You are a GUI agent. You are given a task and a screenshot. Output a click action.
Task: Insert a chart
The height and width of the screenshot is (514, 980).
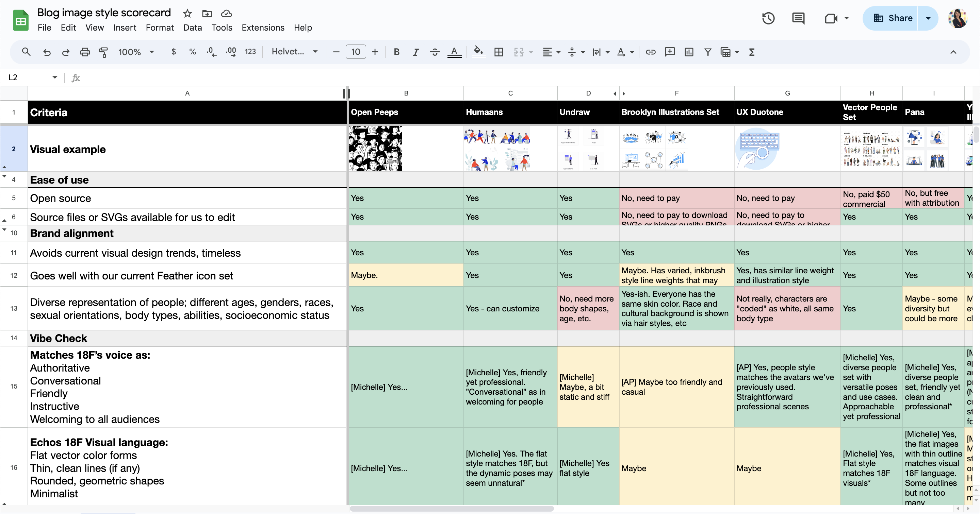click(689, 52)
